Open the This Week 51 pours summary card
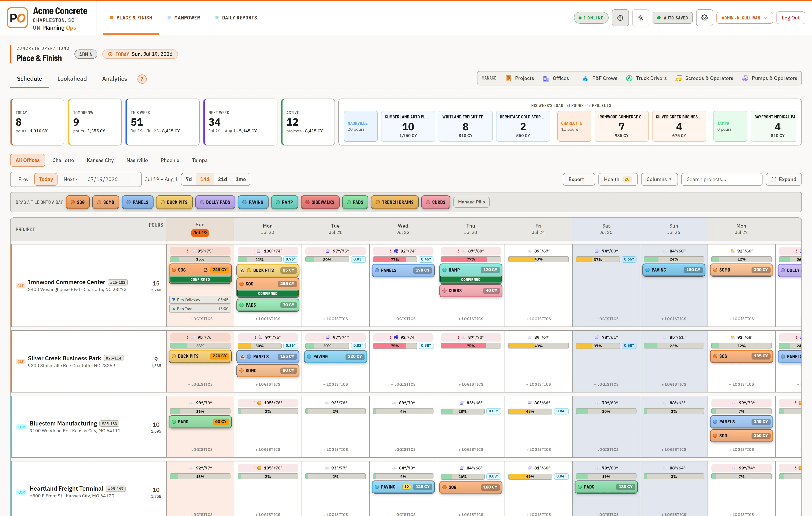The width and height of the screenshot is (812, 516). [163, 122]
